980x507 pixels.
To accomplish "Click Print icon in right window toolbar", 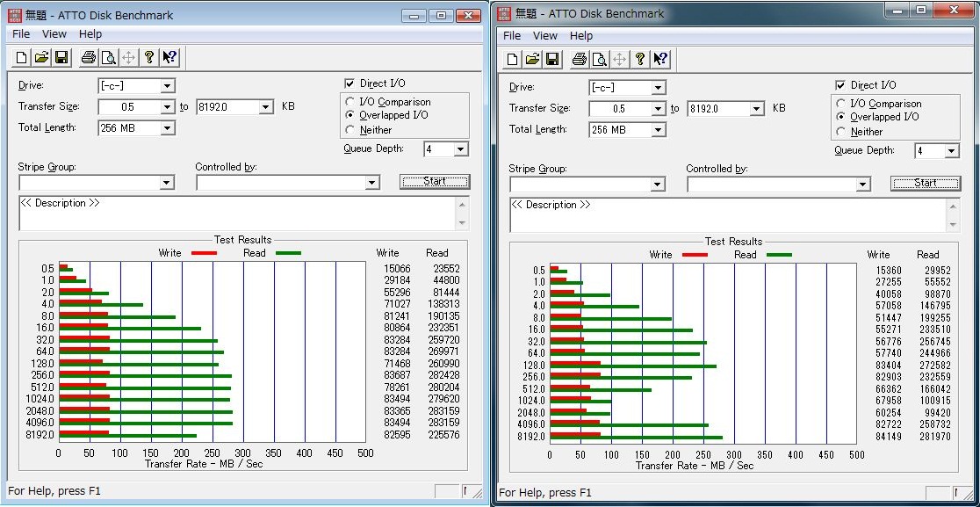I will (580, 60).
